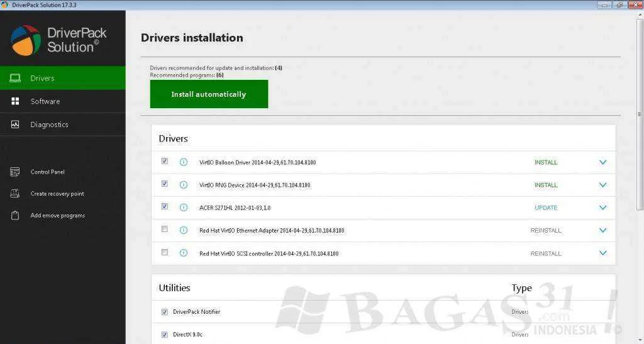Viewport: 644px width, 344px height.
Task: Click REINSTALL for Red Hat VirtIO SCSI controller
Action: [x=546, y=253]
